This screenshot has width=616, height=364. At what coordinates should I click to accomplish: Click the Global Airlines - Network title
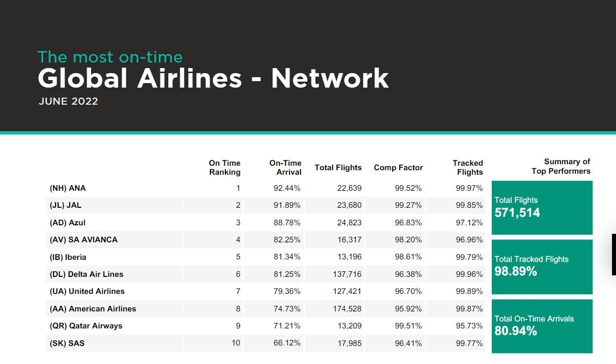213,78
